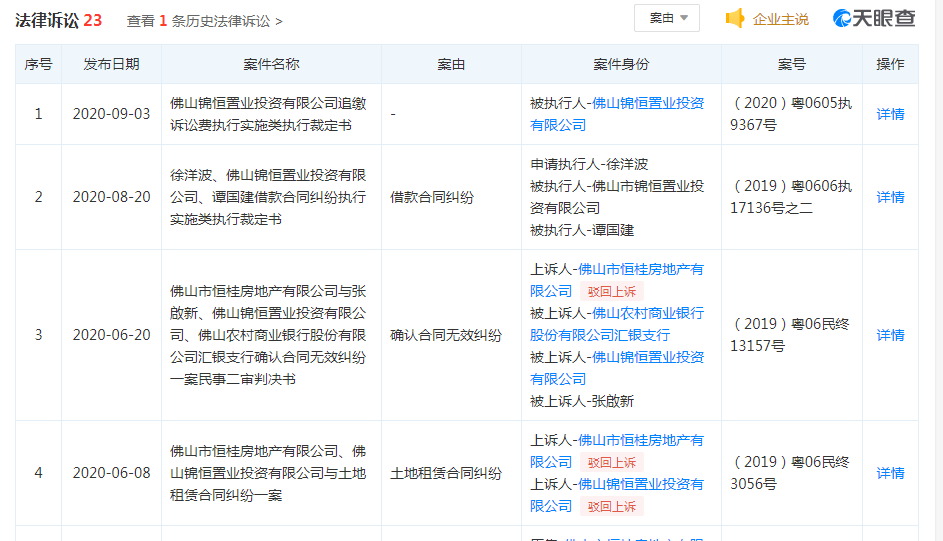The image size is (943, 541).
Task: Open 上诉人 佛山锦恒置业投资有限公司 link in row 4
Action: click(x=617, y=495)
